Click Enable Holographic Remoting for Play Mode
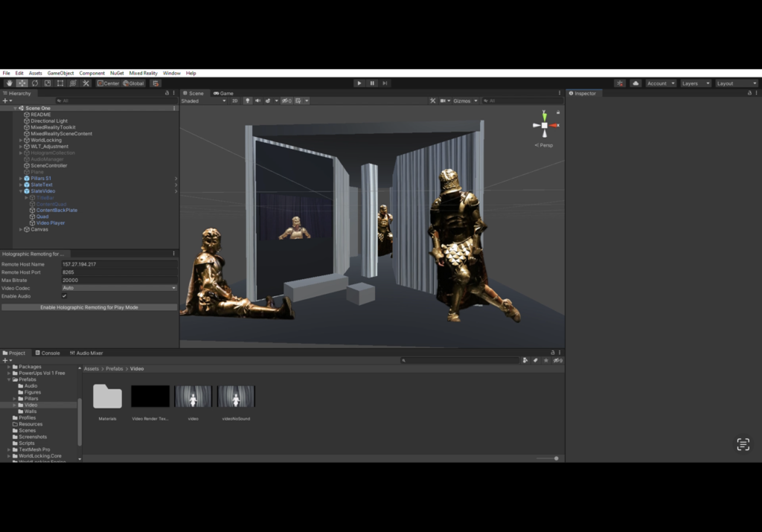This screenshot has width=762, height=532. point(89,307)
